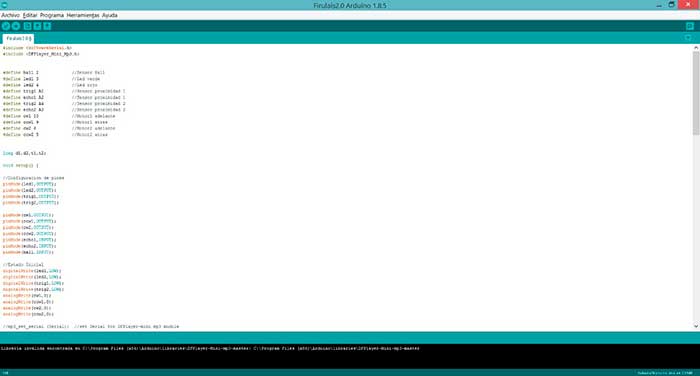Close the Arduino IDE window
This screenshot has width=700, height=376.
pos(688,4)
